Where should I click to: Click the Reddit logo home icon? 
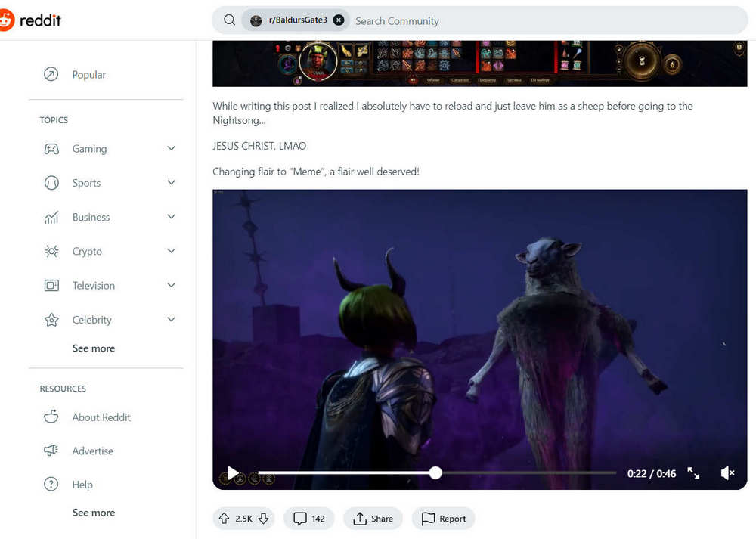[6, 20]
